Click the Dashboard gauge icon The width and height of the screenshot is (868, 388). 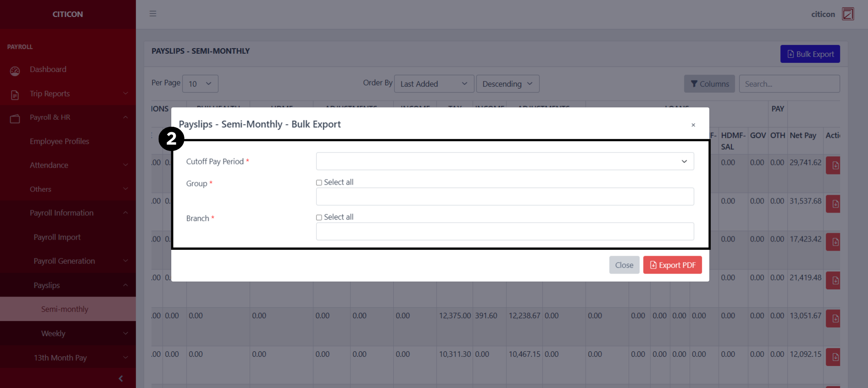tap(15, 71)
